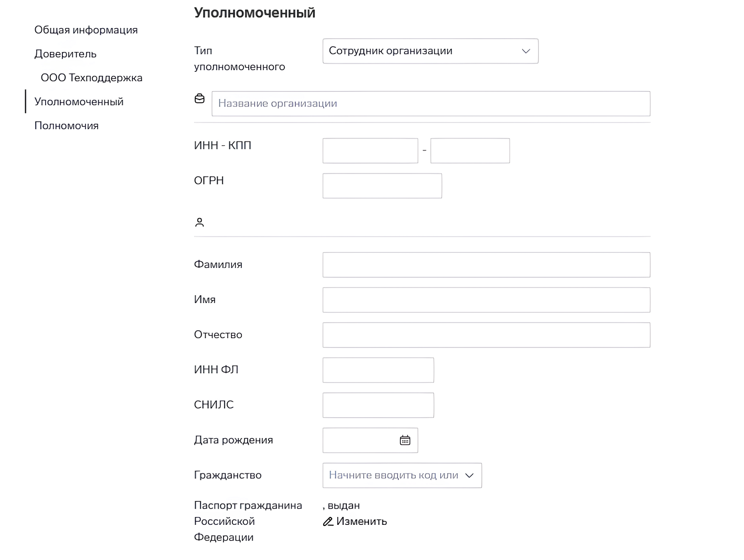Screen dimensions: 744x560
Task: Click the Изменить passport link
Action: (362, 522)
